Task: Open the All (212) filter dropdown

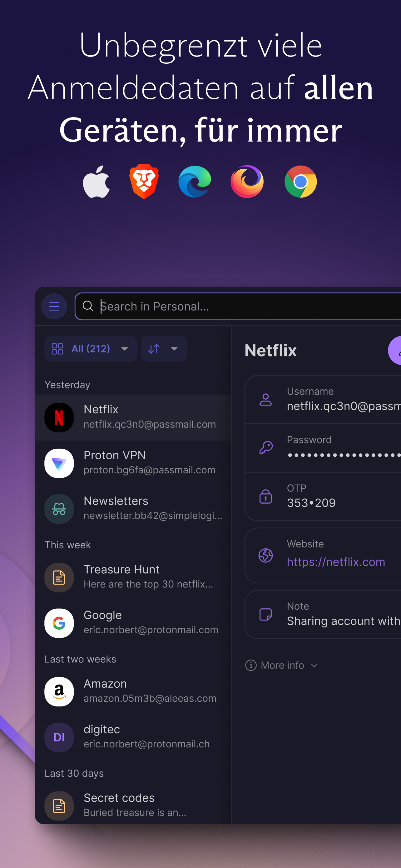Action: point(91,349)
